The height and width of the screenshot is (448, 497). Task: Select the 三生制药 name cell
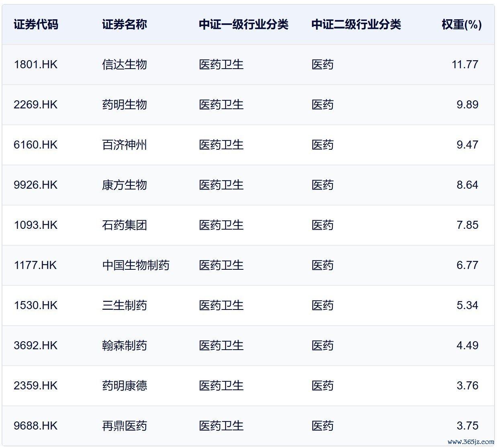[124, 305]
